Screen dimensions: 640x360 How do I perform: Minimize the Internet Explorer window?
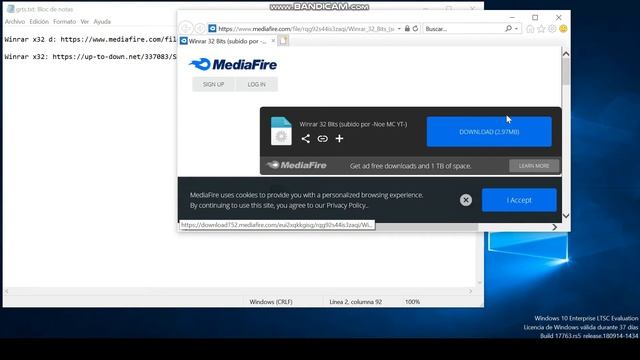512,18
